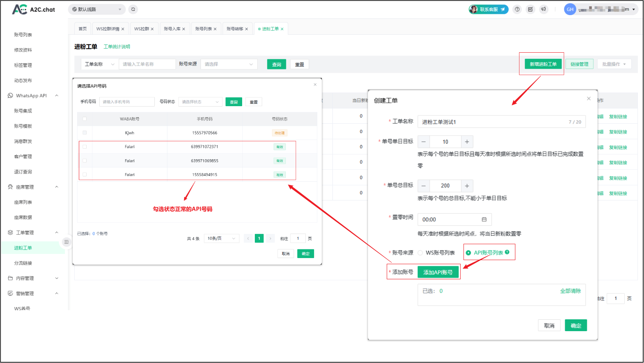Image resolution: width=644 pixels, height=363 pixels.
Task: Open the 10条/页 page size dropdown
Action: [x=221, y=238]
